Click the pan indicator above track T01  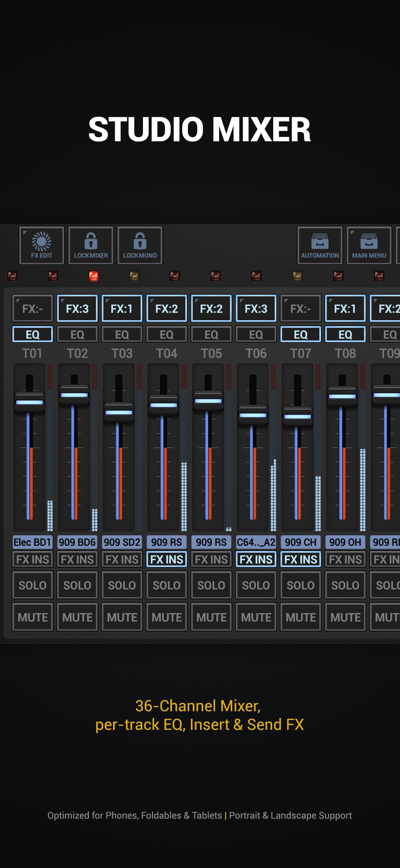12,276
